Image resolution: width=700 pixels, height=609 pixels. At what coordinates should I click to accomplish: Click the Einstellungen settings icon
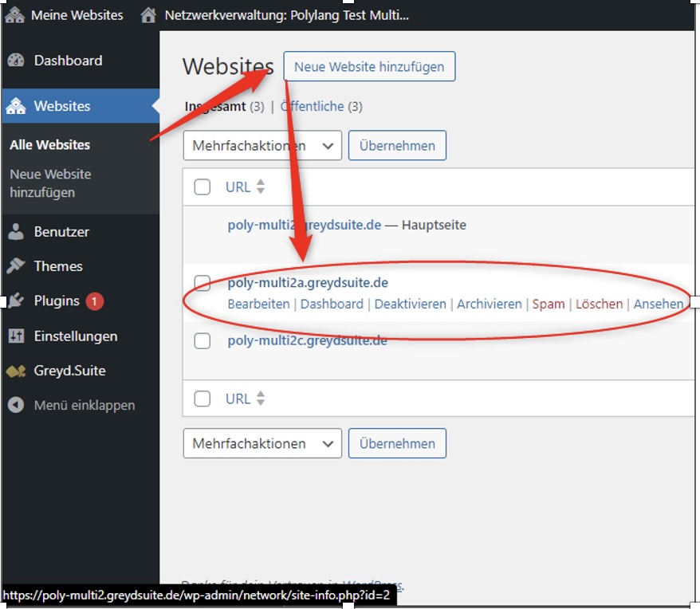click(16, 336)
